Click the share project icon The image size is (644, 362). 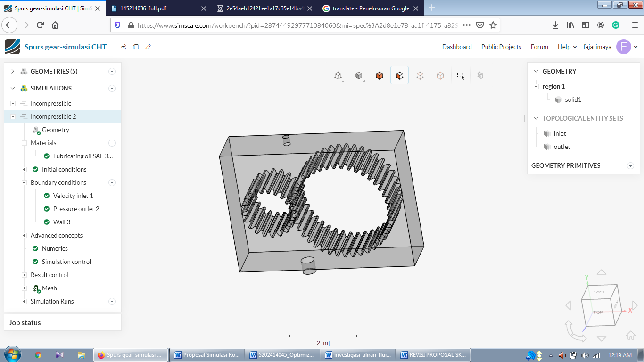(124, 47)
